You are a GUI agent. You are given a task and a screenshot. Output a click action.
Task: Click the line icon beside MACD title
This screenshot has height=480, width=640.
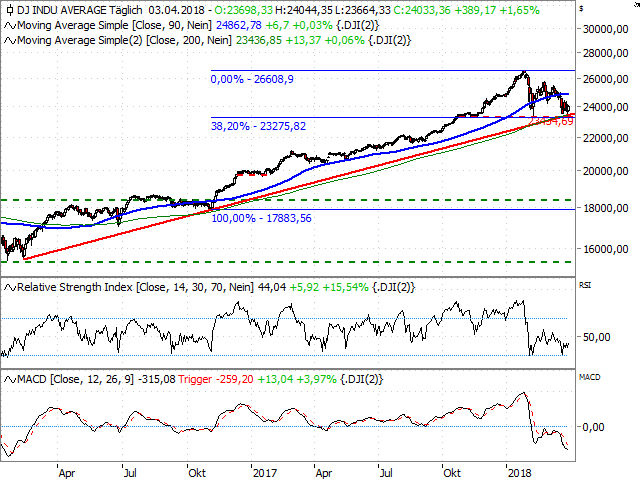point(10,380)
